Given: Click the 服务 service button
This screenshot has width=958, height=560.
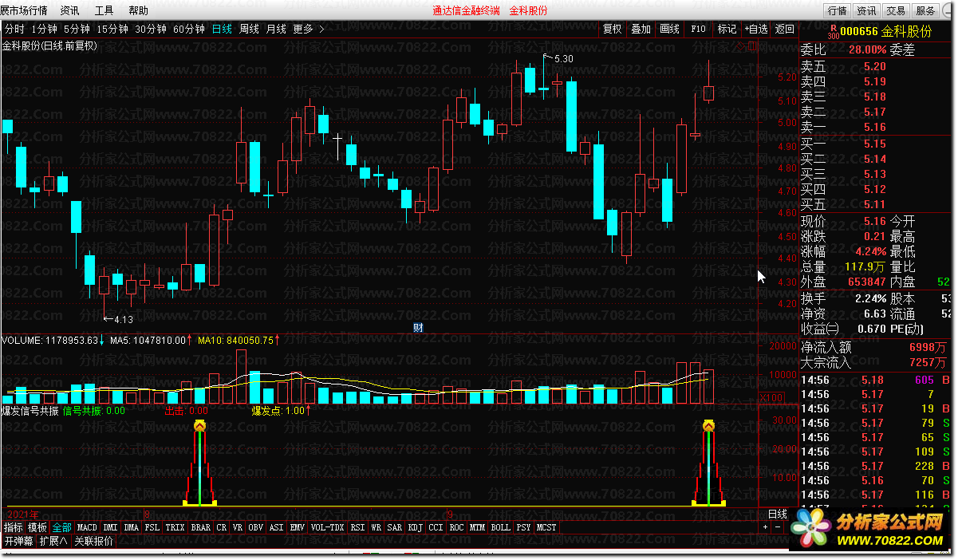Looking at the screenshot, I should point(925,10).
